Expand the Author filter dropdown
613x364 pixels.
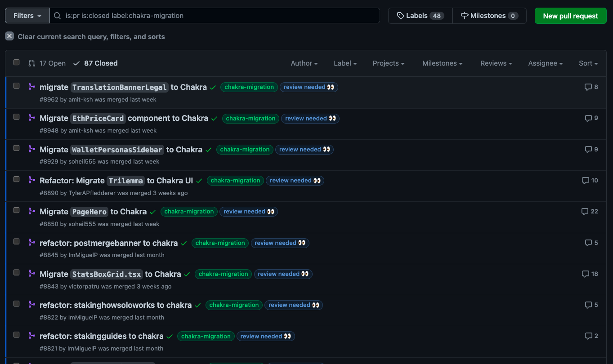304,63
